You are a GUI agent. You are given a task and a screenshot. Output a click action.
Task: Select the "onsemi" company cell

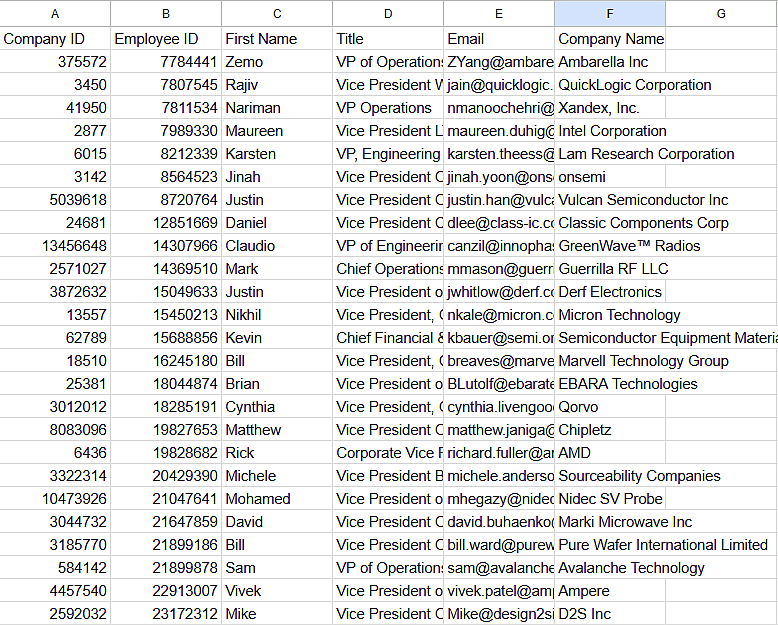pos(610,177)
